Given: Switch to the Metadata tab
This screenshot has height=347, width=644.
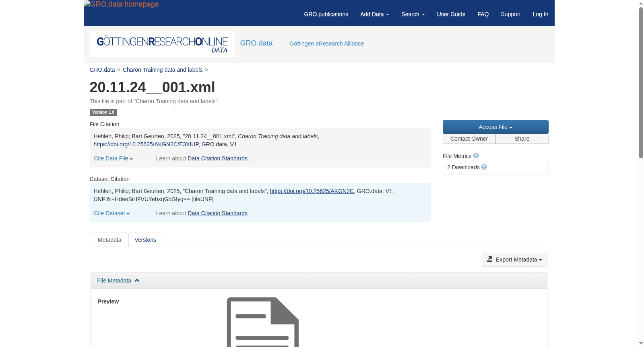Looking at the screenshot, I should [x=109, y=240].
